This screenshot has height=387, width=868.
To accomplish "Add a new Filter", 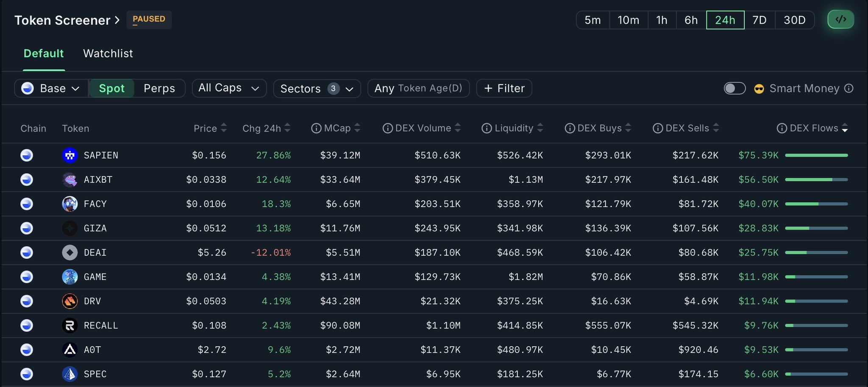I will [x=504, y=88].
